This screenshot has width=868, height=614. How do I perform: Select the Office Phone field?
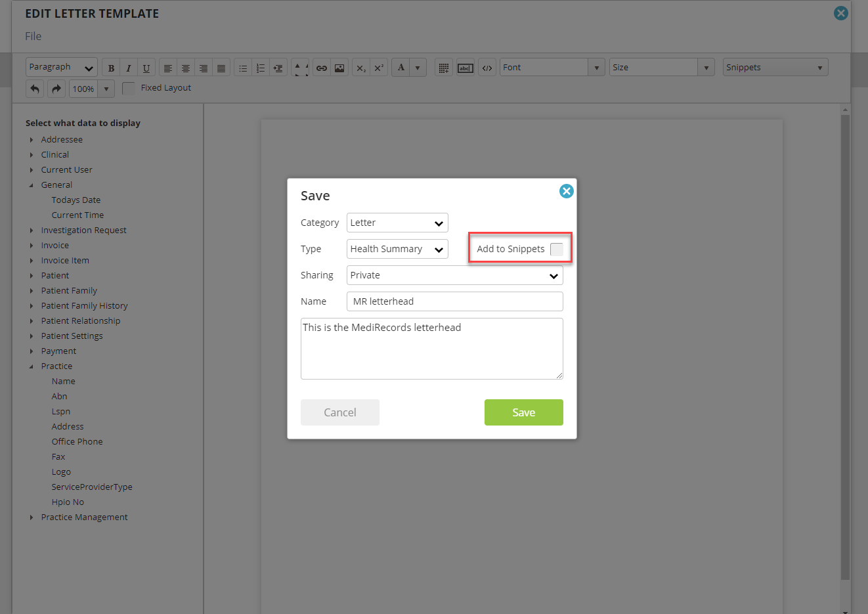pos(77,442)
